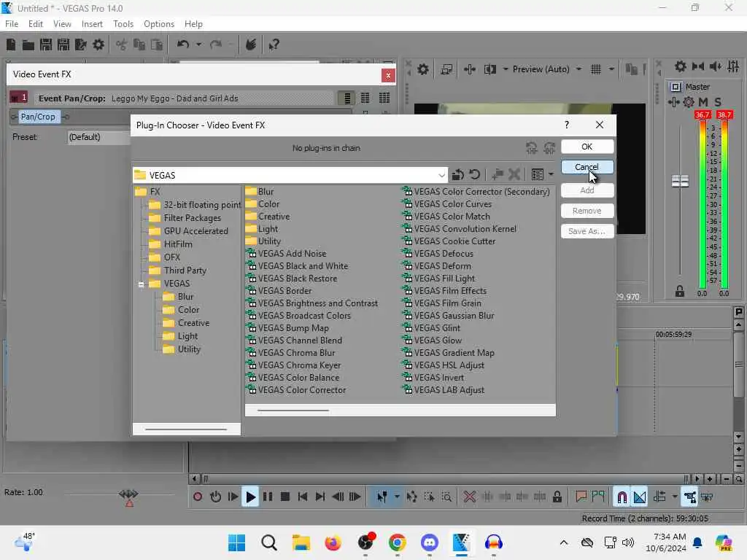Toggle the Enable Snapping magnet icon
This screenshot has height=560, width=747.
(622, 497)
